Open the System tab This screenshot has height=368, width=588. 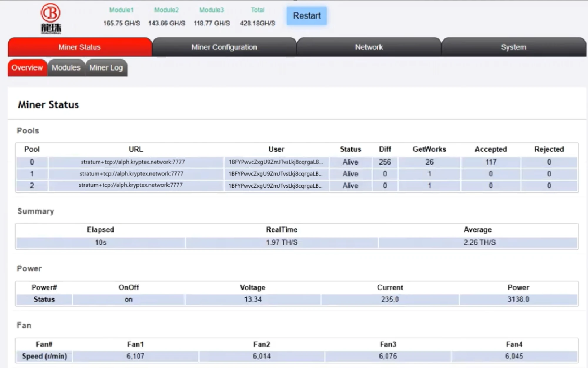click(513, 47)
